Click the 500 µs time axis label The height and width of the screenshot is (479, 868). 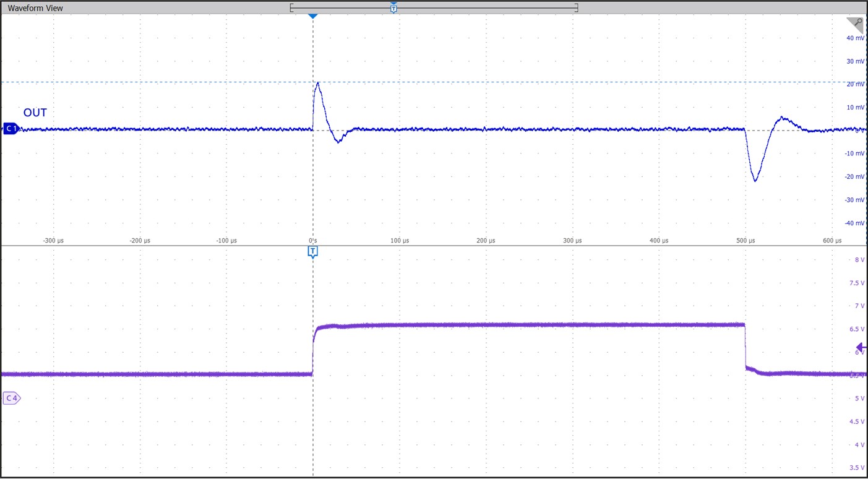click(746, 241)
